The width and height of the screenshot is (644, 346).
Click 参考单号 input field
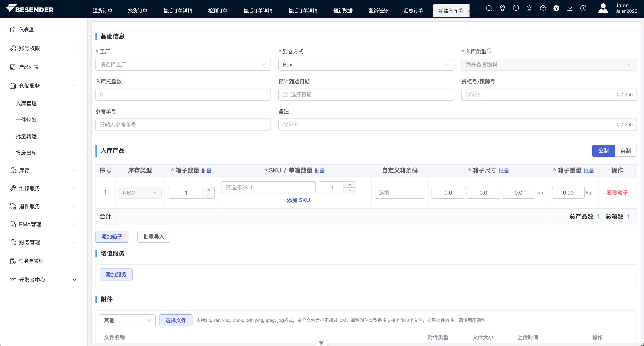coord(183,125)
